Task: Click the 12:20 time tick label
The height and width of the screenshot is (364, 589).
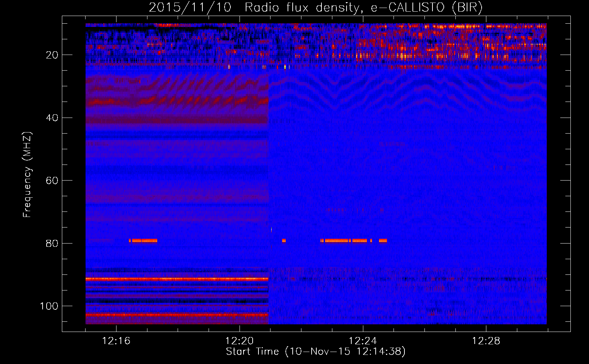Action: click(240, 341)
